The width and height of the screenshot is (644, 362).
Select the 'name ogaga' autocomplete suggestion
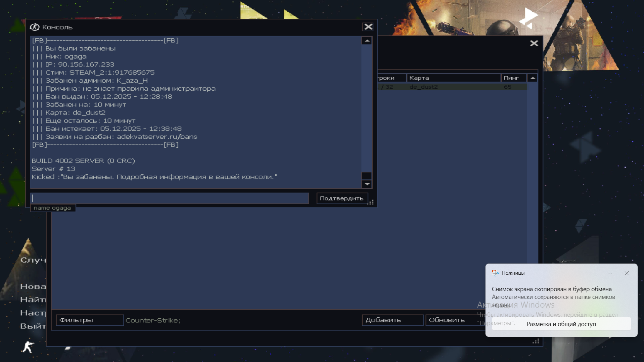tap(52, 208)
